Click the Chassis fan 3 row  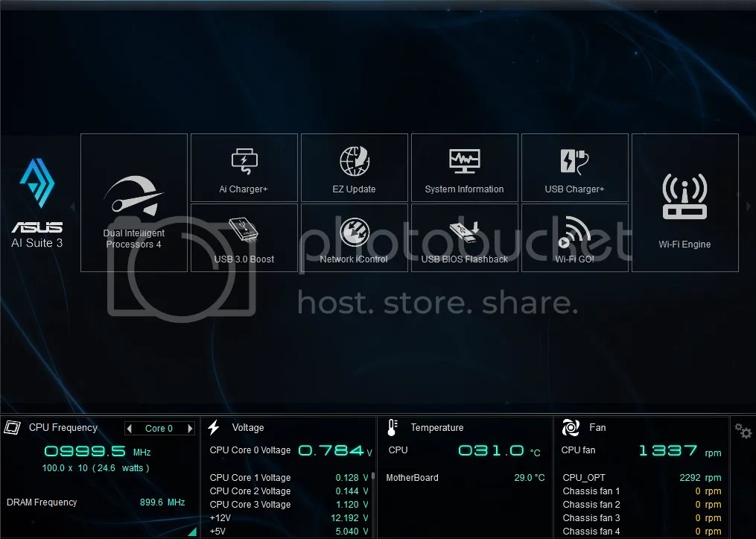tap(642, 518)
